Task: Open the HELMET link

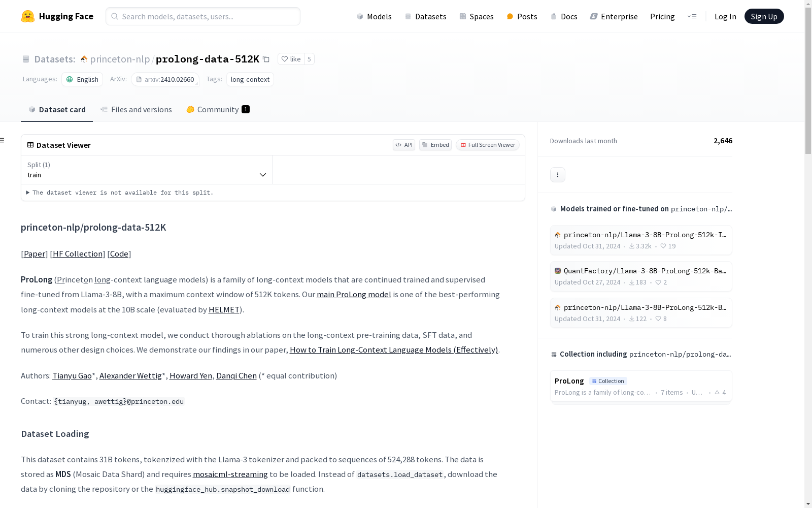Action: point(224,309)
